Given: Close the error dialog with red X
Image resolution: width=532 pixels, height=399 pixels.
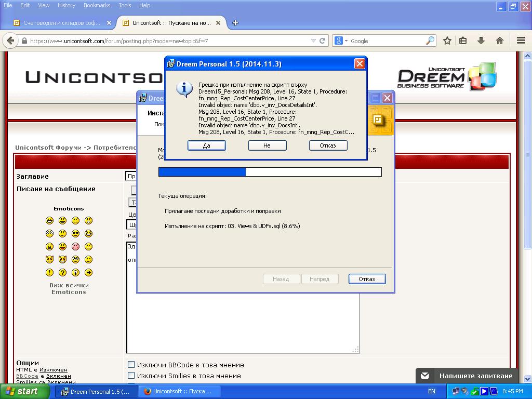Looking at the screenshot, I should coord(360,63).
